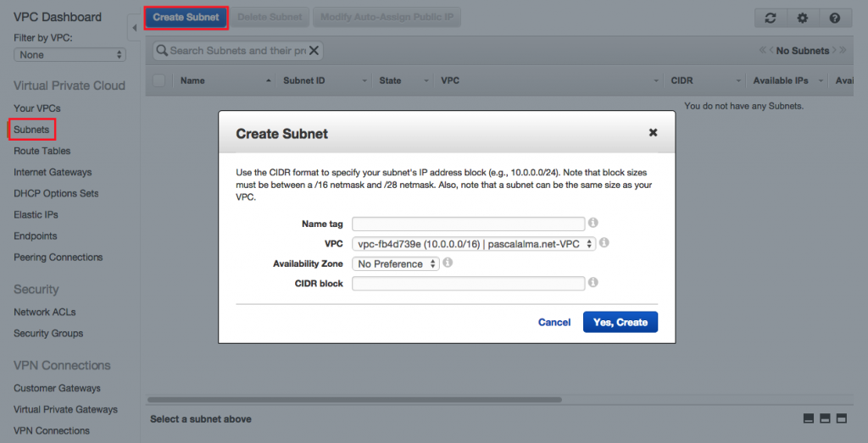This screenshot has width=868, height=443.
Task: Click the Name tag input field
Action: tap(468, 224)
